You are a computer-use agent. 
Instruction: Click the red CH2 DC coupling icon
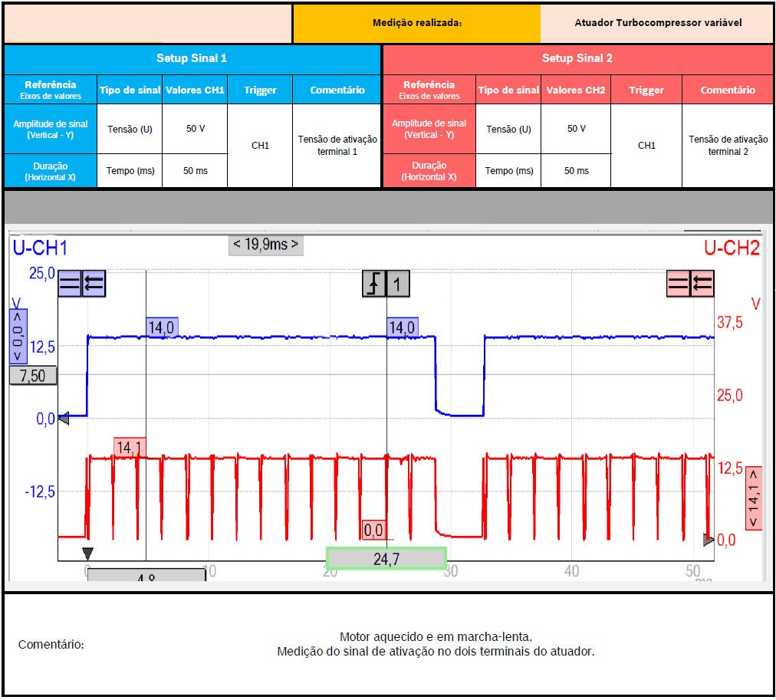click(x=679, y=284)
